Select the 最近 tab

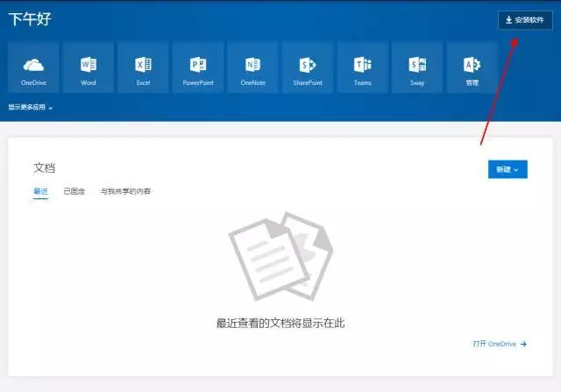click(40, 191)
